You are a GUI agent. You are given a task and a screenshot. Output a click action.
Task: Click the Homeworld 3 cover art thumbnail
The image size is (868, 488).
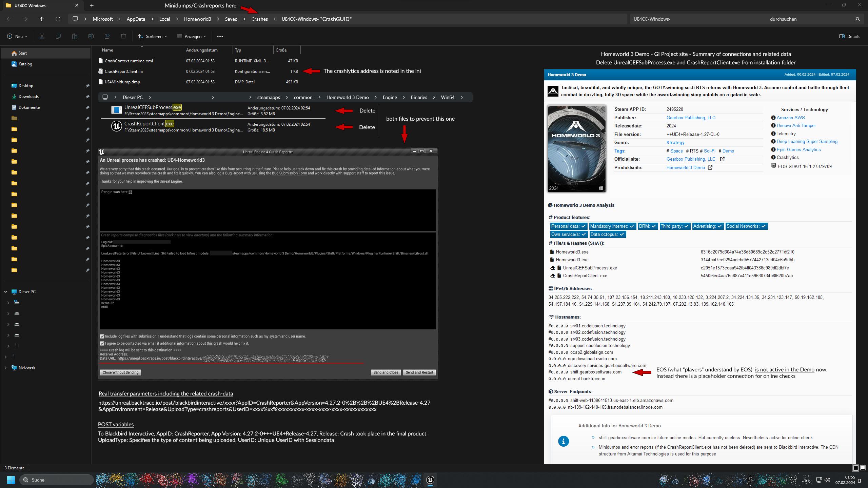(577, 149)
